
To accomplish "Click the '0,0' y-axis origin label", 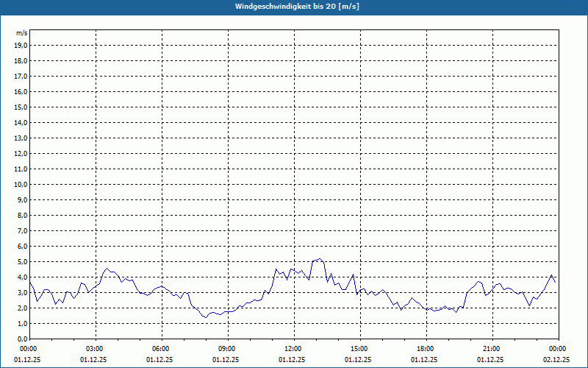I will pyautogui.click(x=22, y=339).
